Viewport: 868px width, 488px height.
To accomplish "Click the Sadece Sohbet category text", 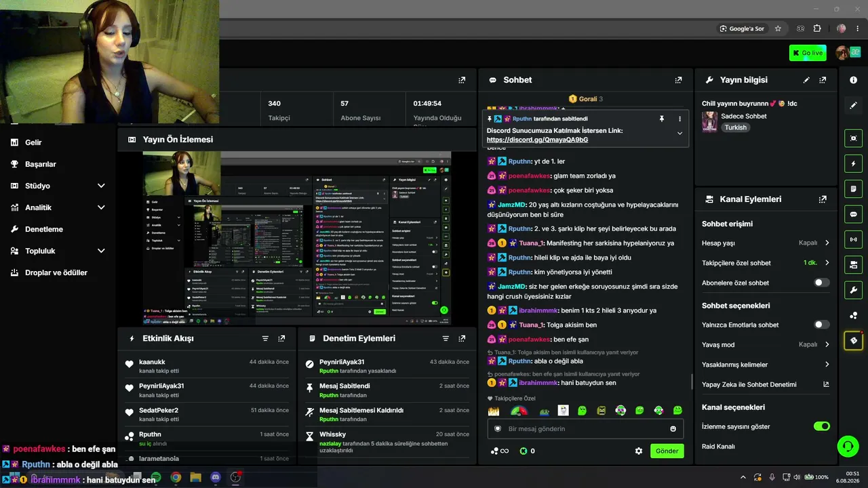I will click(744, 116).
